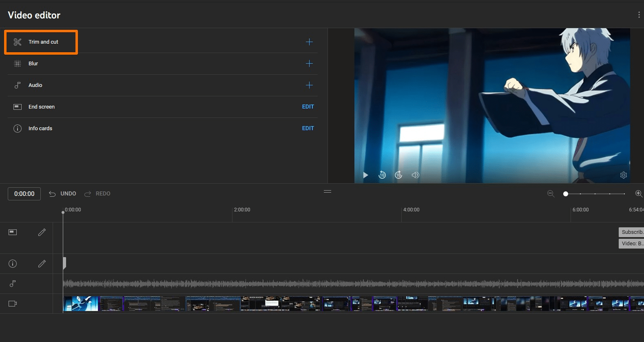Click the timeline panel resize handle

(x=328, y=191)
